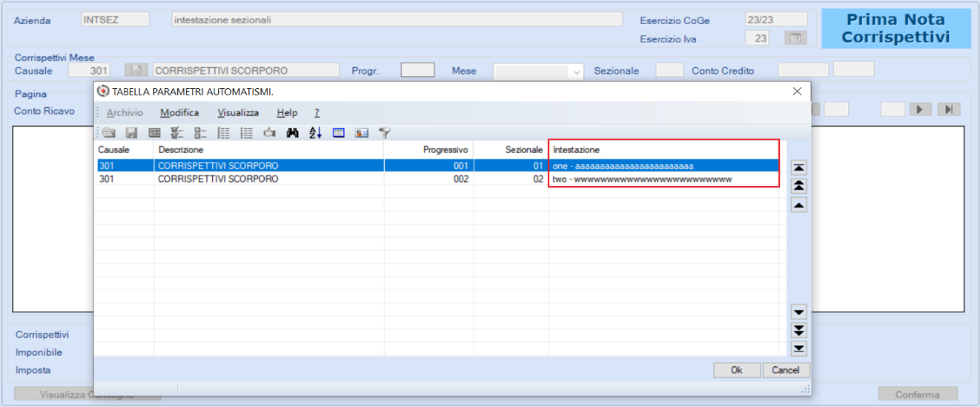Click the funnel filter icon
This screenshot has height=407, width=980.
click(385, 133)
